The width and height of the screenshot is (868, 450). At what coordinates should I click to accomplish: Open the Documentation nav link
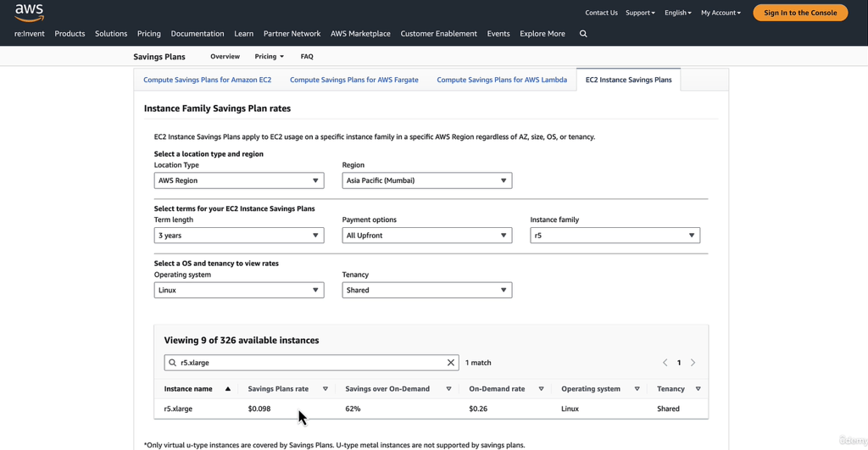point(198,34)
